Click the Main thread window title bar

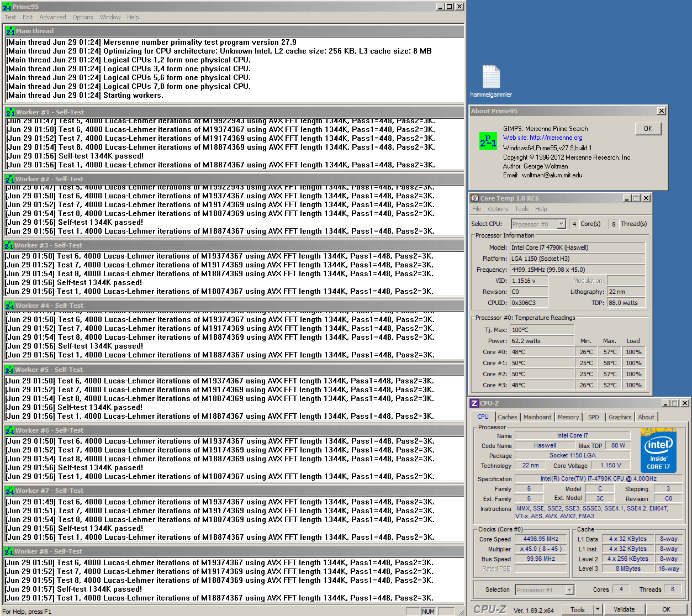pos(234,31)
